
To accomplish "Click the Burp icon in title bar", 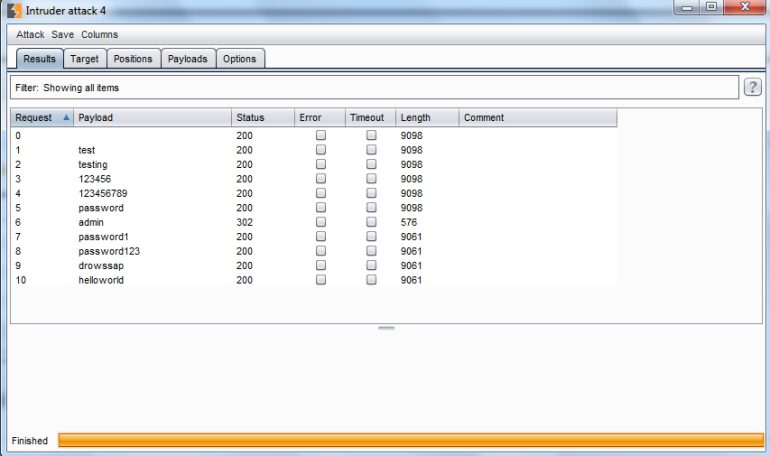I will (14, 10).
